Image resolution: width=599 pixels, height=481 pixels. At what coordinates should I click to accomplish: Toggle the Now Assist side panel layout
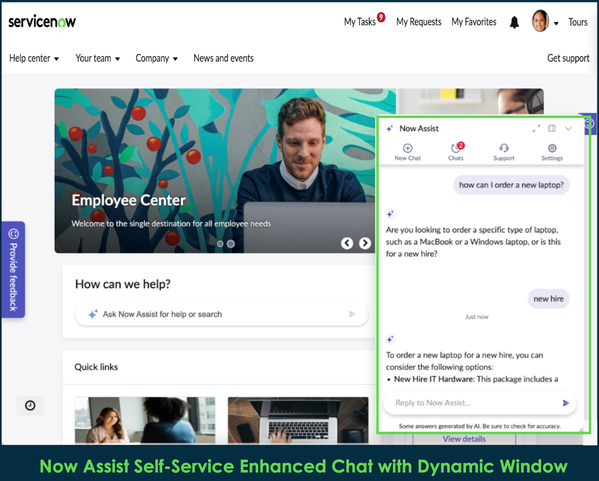(x=552, y=128)
